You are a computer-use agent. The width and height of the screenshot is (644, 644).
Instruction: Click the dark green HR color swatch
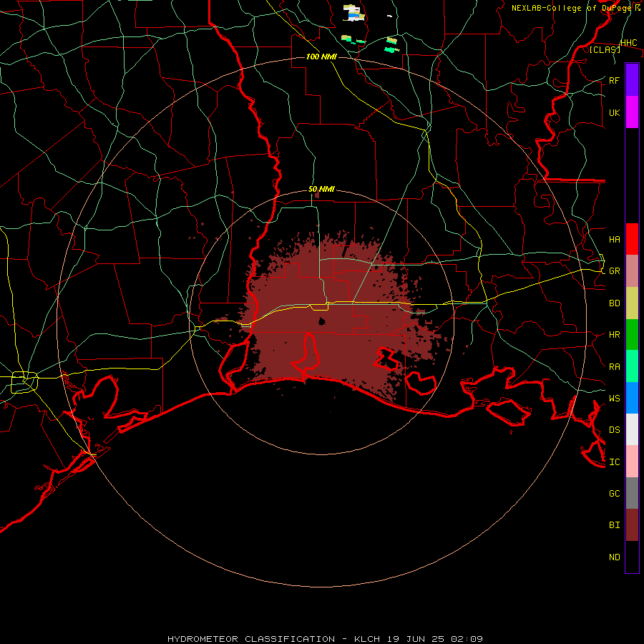632,335
